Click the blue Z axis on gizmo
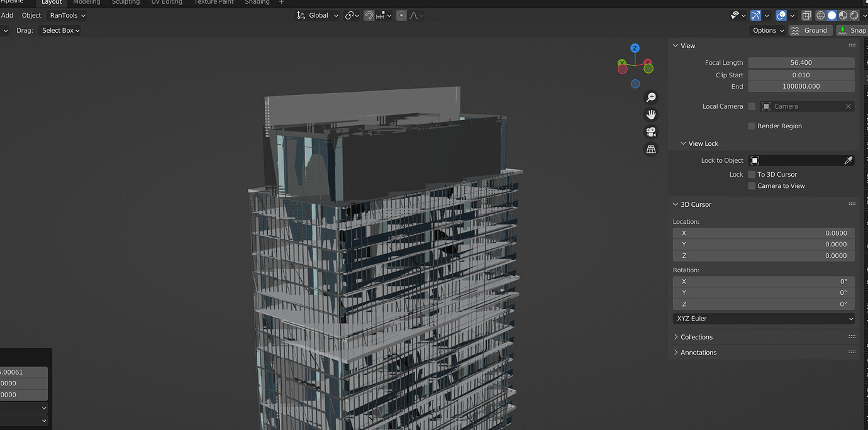 click(x=635, y=48)
